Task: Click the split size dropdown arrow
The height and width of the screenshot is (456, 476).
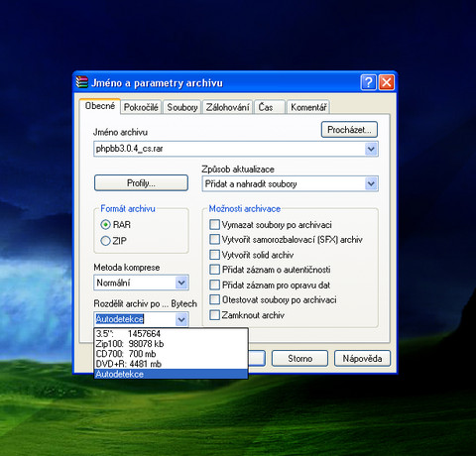Action: click(181, 319)
